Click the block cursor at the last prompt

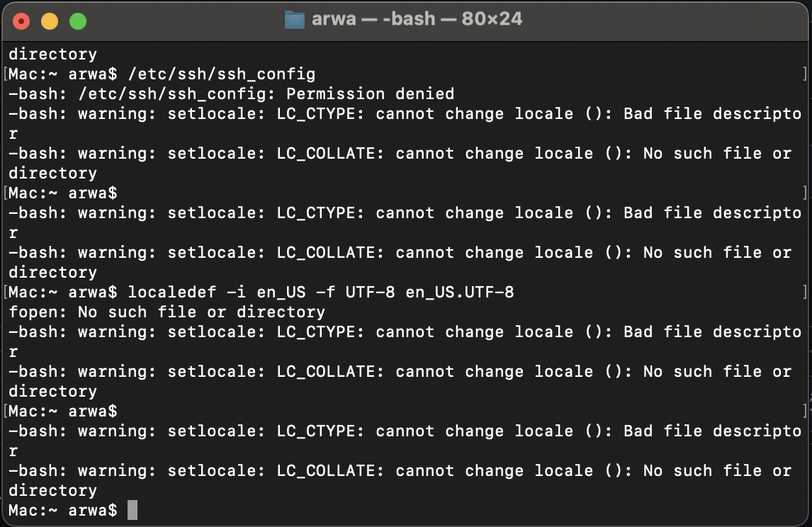click(132, 510)
